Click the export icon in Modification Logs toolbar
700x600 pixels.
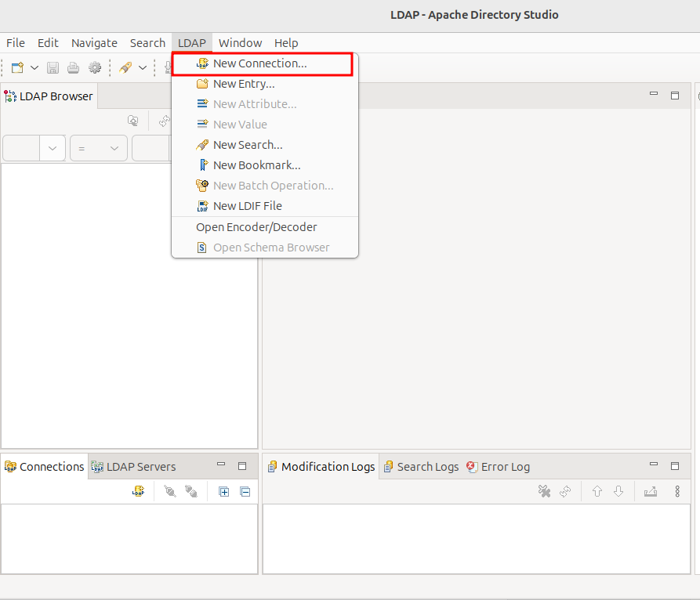[650, 491]
